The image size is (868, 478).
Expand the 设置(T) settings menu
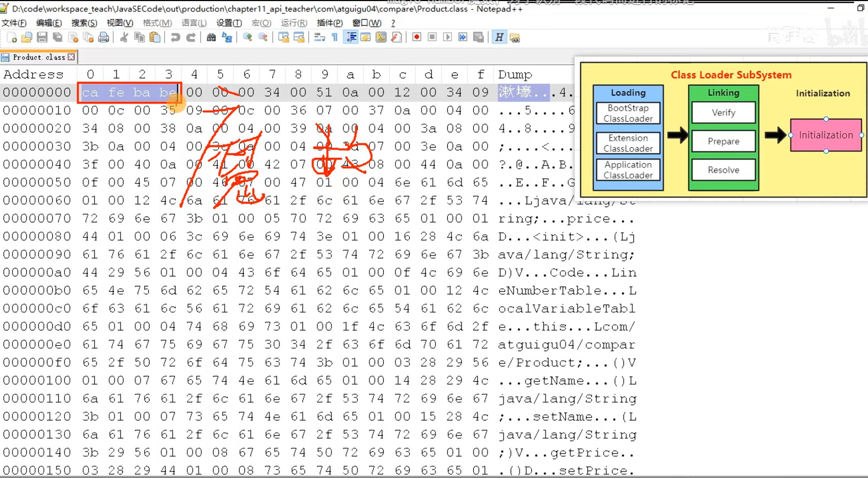point(229,23)
